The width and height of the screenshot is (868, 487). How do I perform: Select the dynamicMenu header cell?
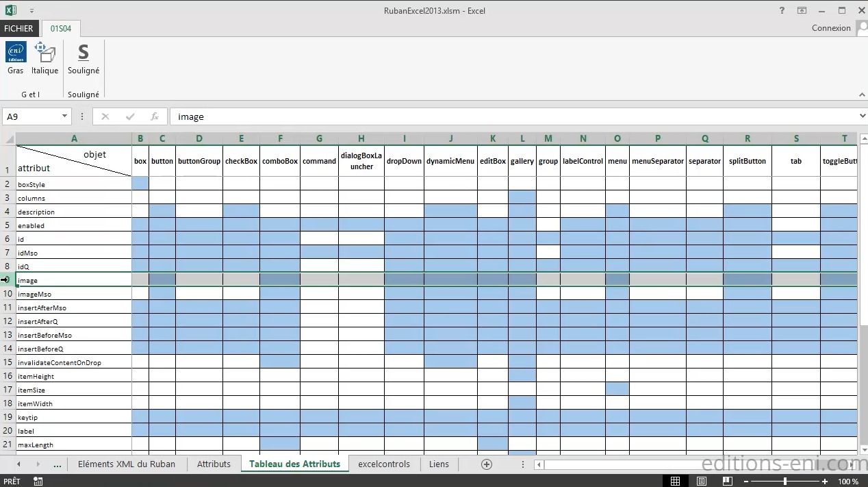coord(450,161)
